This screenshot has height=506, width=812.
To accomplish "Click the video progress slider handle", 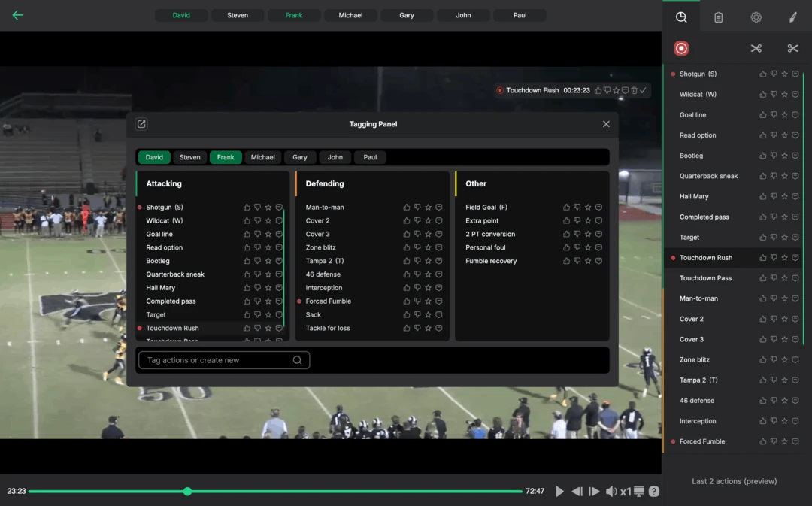I will click(x=187, y=491).
